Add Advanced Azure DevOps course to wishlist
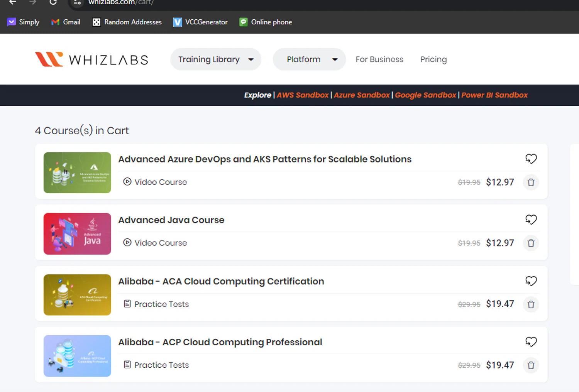The height and width of the screenshot is (392, 579). pyautogui.click(x=531, y=159)
